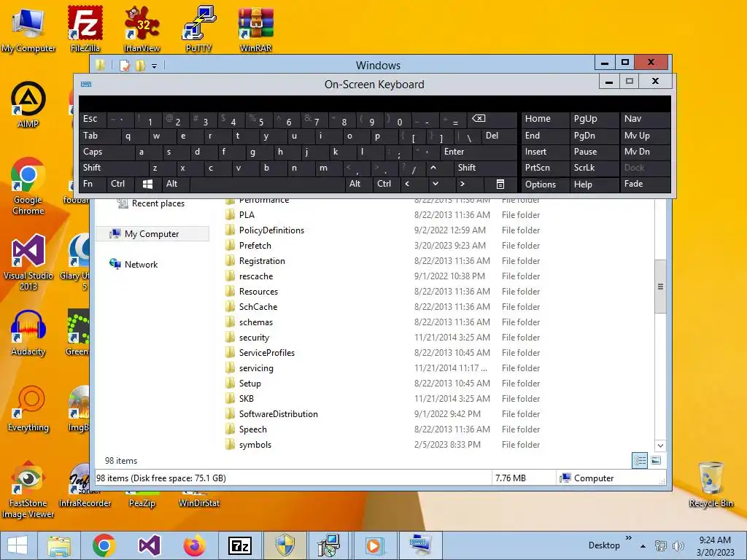Open the Everything search desktop icon

28,408
